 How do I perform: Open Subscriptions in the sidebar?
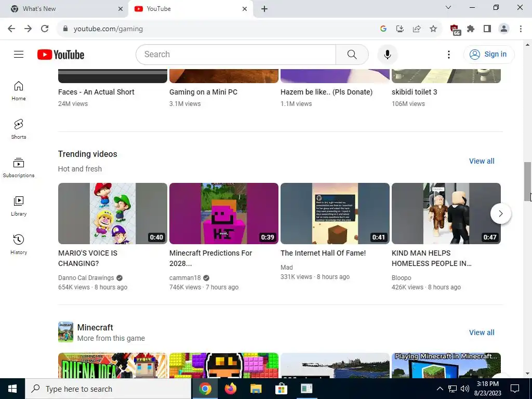[x=19, y=168]
